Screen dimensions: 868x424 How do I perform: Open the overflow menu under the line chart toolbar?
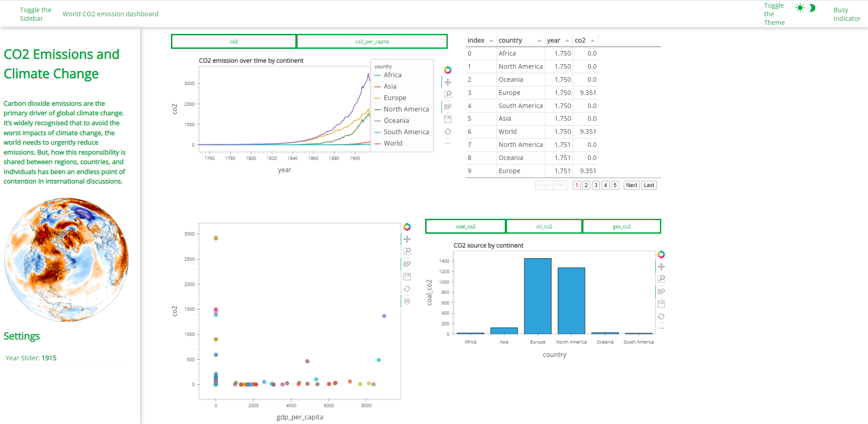448,143
